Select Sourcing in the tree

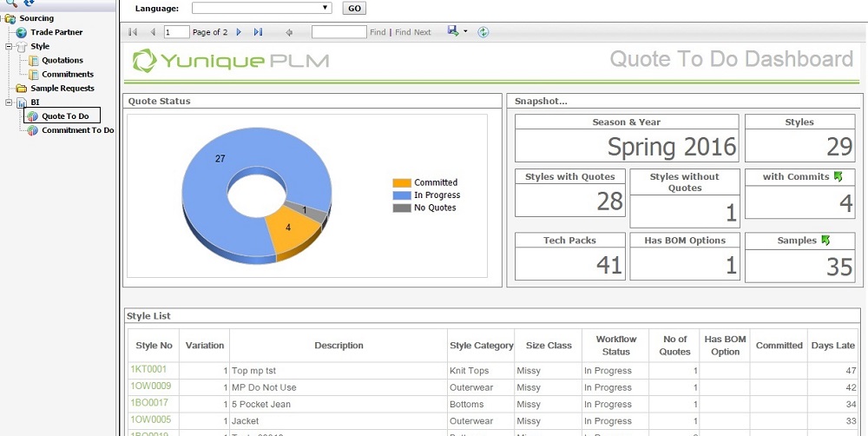click(x=36, y=18)
